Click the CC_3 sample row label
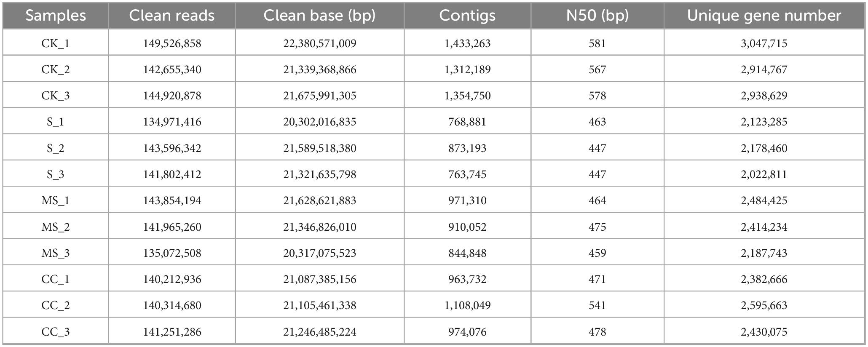The image size is (868, 347). (56, 332)
